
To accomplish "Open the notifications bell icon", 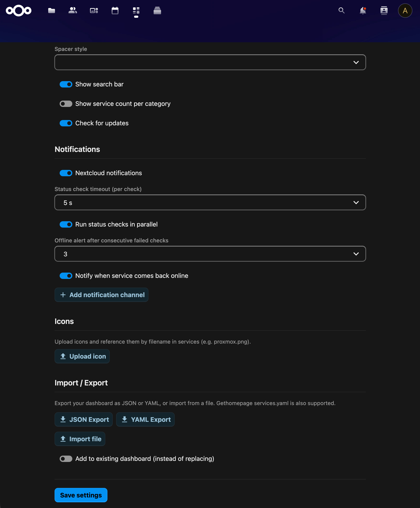I will tap(362, 11).
